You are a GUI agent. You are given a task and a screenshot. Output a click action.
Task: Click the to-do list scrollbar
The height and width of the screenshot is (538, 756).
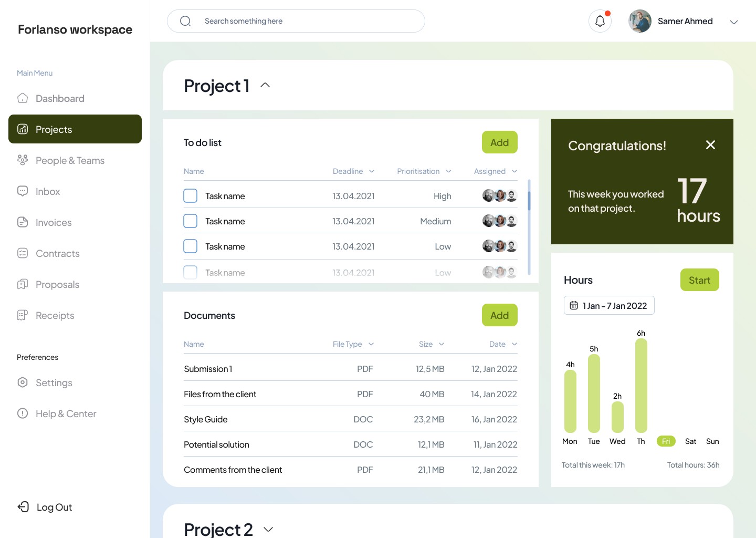coord(529,201)
